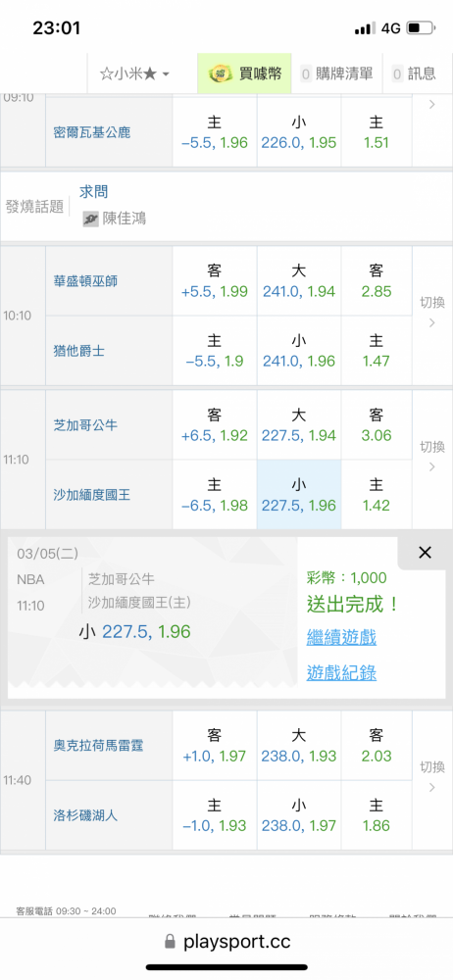Screen dimensions: 453x980
Task: Open the 訊息 messages tab
Action: point(414,73)
